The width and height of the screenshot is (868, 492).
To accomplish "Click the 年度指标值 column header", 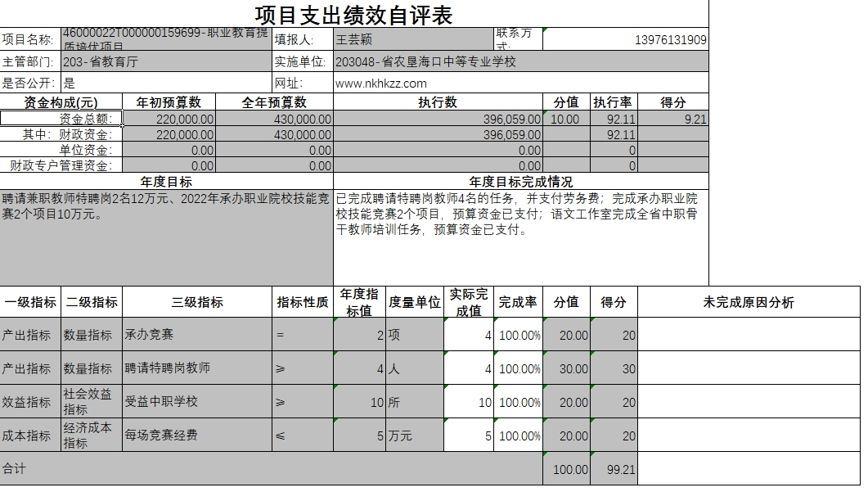I will [359, 302].
